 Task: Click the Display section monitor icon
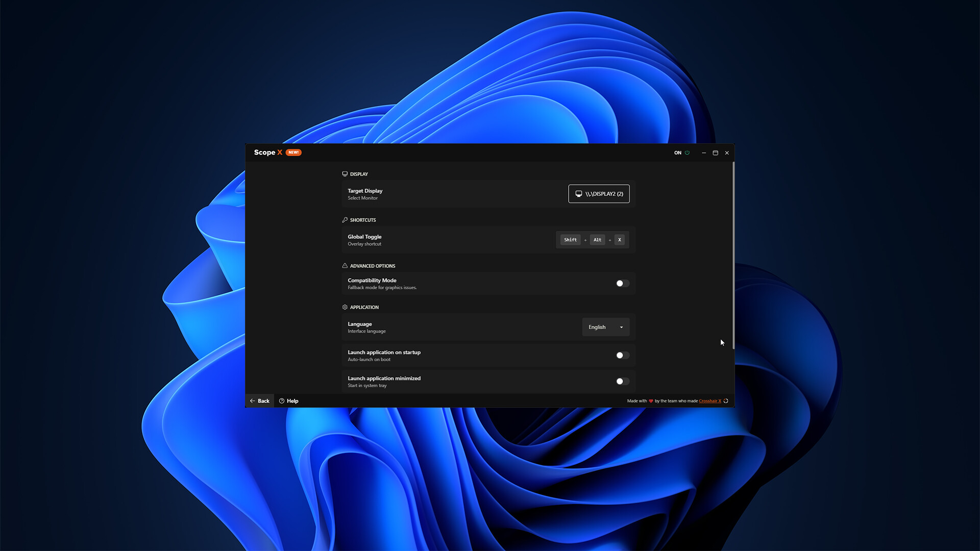coord(345,174)
